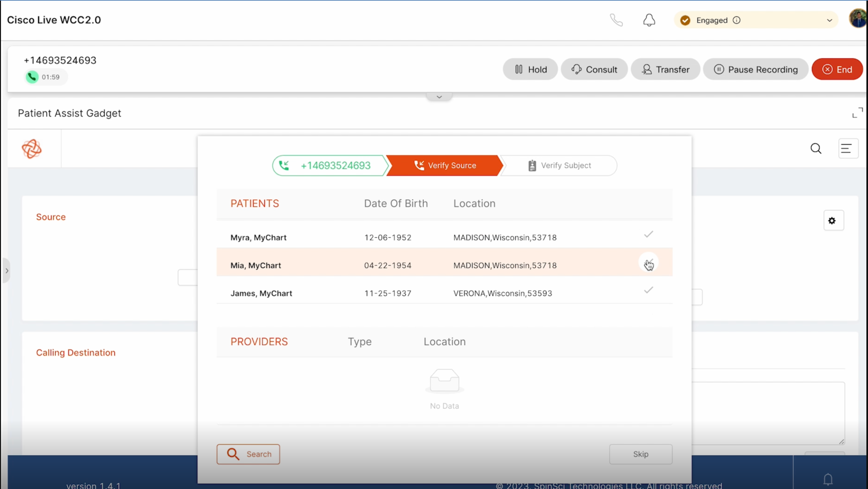The height and width of the screenshot is (489, 868).
Task: Click the Date Of Birth column header
Action: pyautogui.click(x=396, y=203)
